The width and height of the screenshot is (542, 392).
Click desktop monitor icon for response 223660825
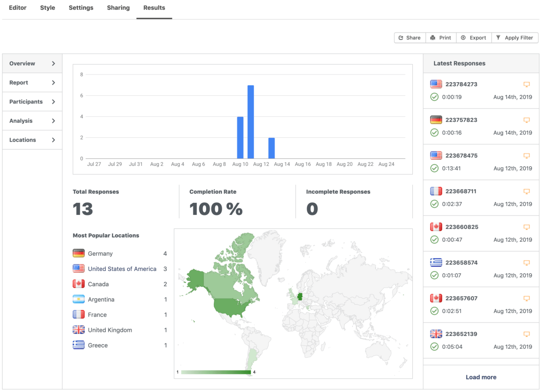[x=526, y=227]
